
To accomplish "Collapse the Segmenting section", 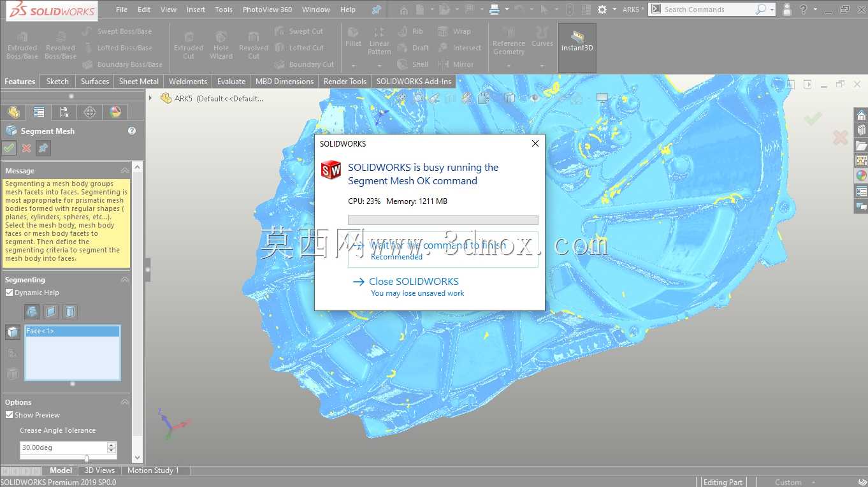I will (x=125, y=280).
